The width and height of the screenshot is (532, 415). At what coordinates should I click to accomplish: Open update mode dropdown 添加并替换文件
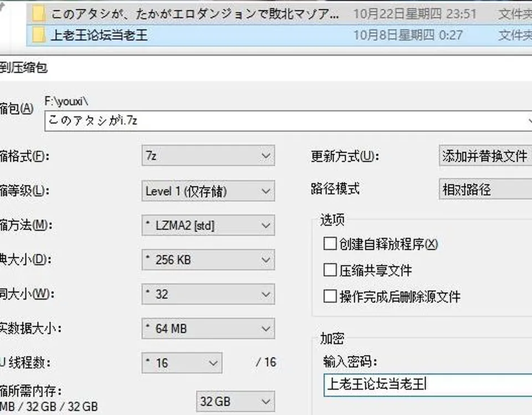[x=485, y=156]
